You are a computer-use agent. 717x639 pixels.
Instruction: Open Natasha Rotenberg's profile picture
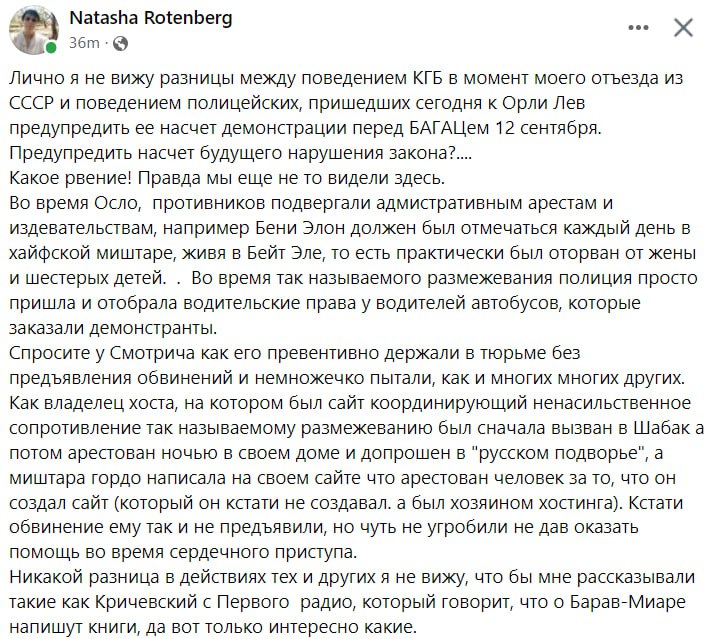pos(33,30)
